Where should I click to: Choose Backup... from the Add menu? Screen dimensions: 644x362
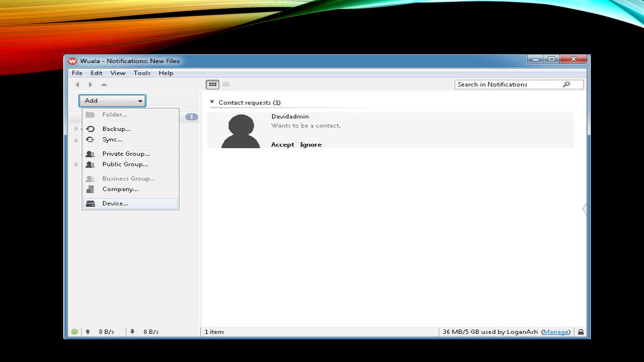click(130, 129)
